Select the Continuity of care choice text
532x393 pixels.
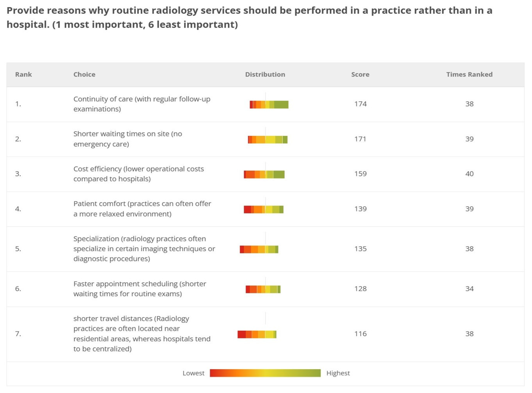142,104
